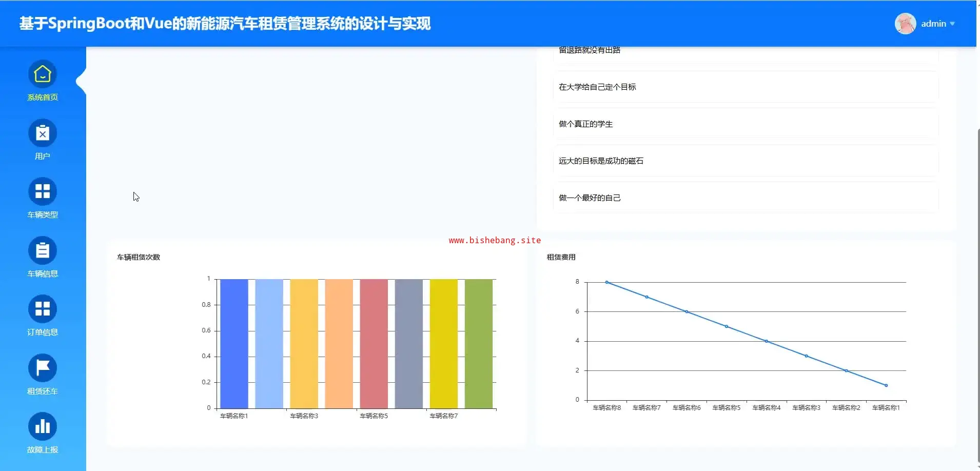Viewport: 980px width, 471px height.
Task: Click the line chart point for 车辆名称4
Action: pos(767,341)
